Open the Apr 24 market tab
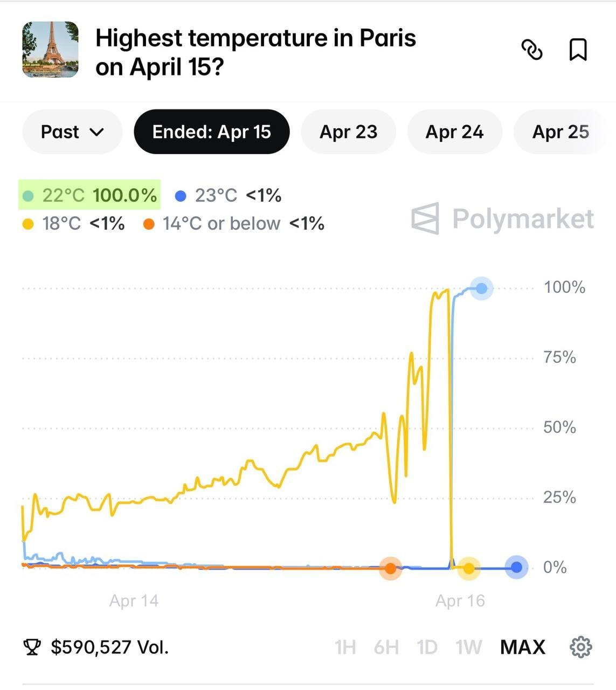The width and height of the screenshot is (616, 690). click(454, 132)
